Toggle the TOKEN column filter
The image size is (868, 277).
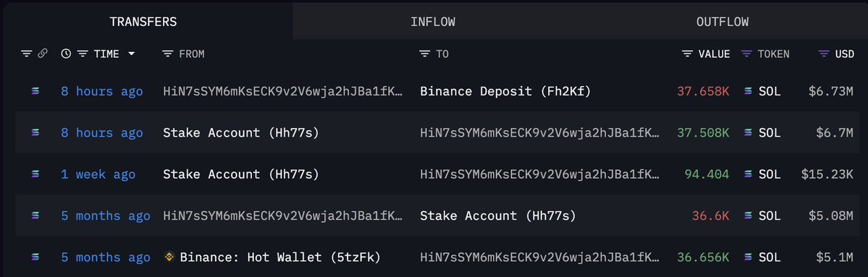[x=747, y=54]
